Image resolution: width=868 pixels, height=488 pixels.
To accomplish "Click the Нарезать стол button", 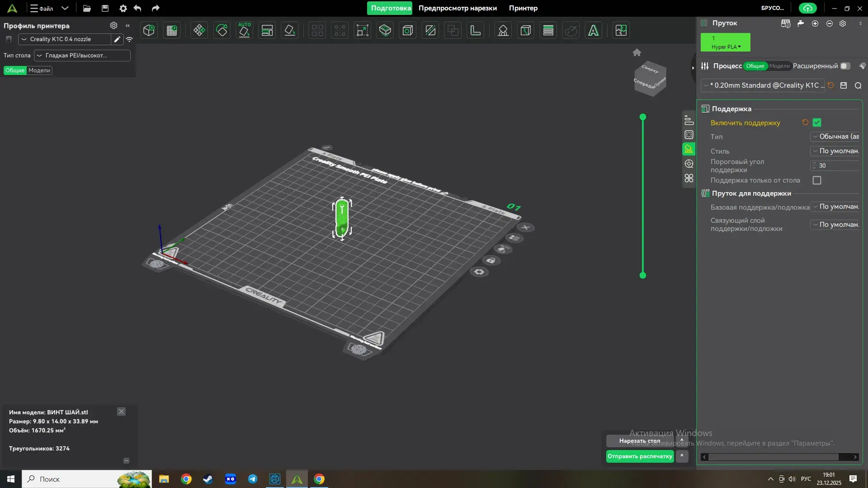I will point(640,441).
